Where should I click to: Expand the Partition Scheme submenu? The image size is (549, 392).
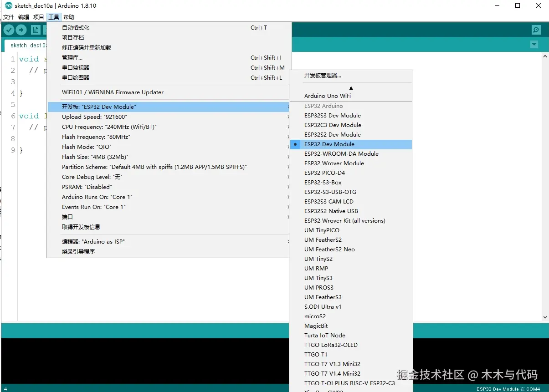pos(169,167)
